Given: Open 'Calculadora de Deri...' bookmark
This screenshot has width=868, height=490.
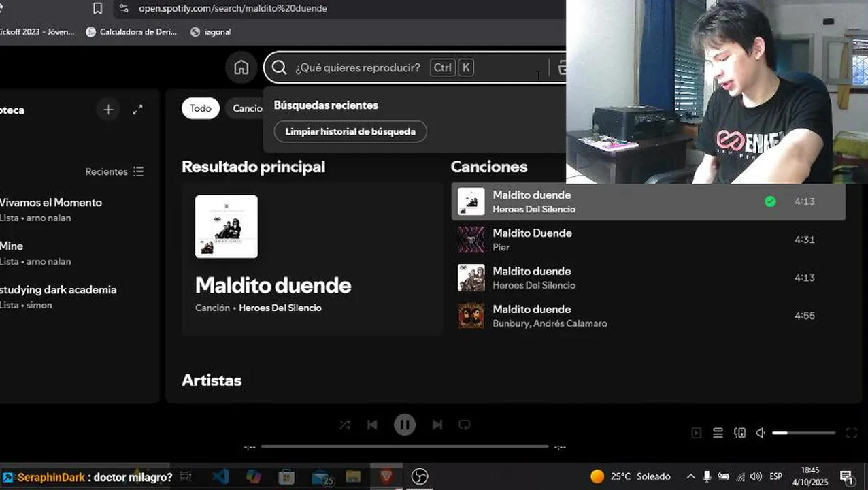Looking at the screenshot, I should click(x=131, y=31).
